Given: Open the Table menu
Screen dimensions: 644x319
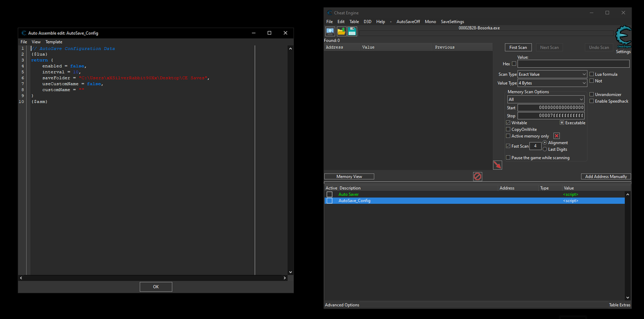Looking at the screenshot, I should tap(354, 22).
